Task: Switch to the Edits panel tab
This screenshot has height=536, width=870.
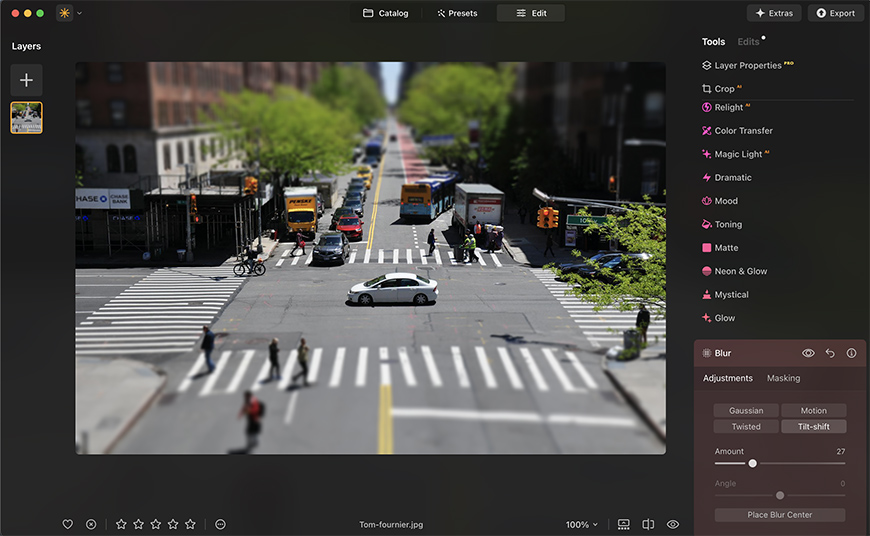Action: (748, 42)
